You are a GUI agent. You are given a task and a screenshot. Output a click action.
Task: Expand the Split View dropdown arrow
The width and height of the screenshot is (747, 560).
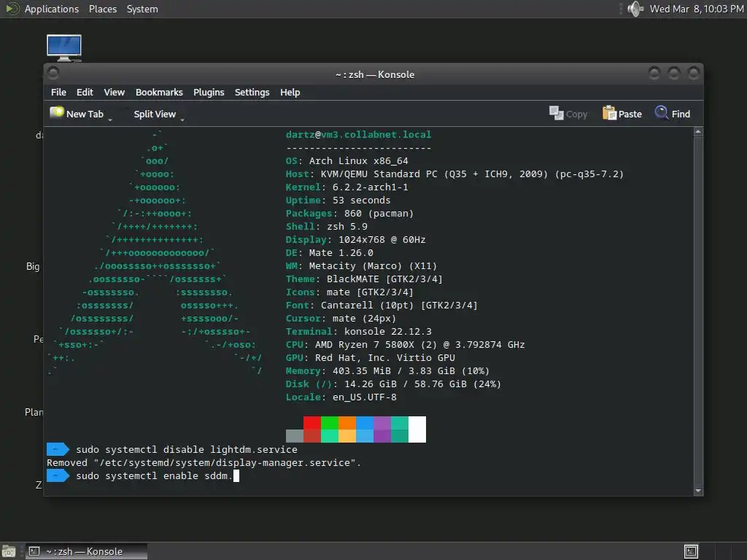coord(182,120)
